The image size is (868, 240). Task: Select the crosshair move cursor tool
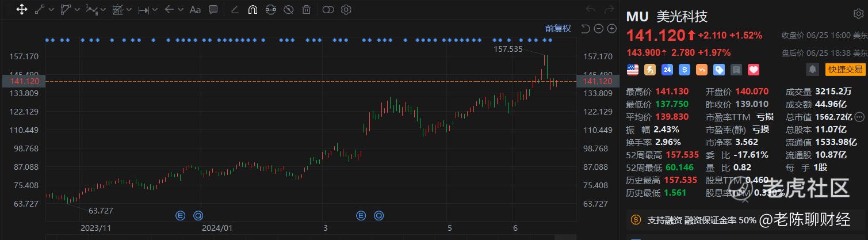coord(21,9)
